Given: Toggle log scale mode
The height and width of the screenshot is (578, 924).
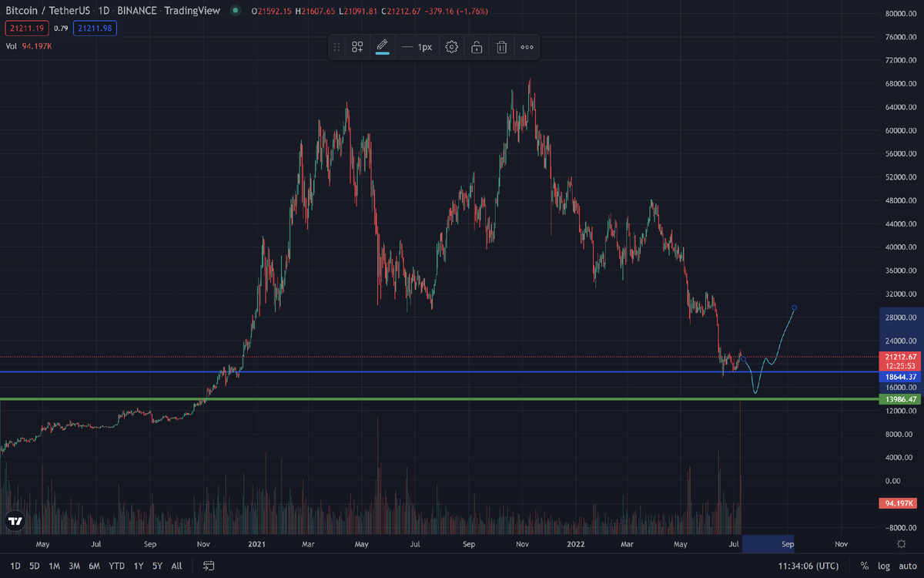Looking at the screenshot, I should (883, 566).
